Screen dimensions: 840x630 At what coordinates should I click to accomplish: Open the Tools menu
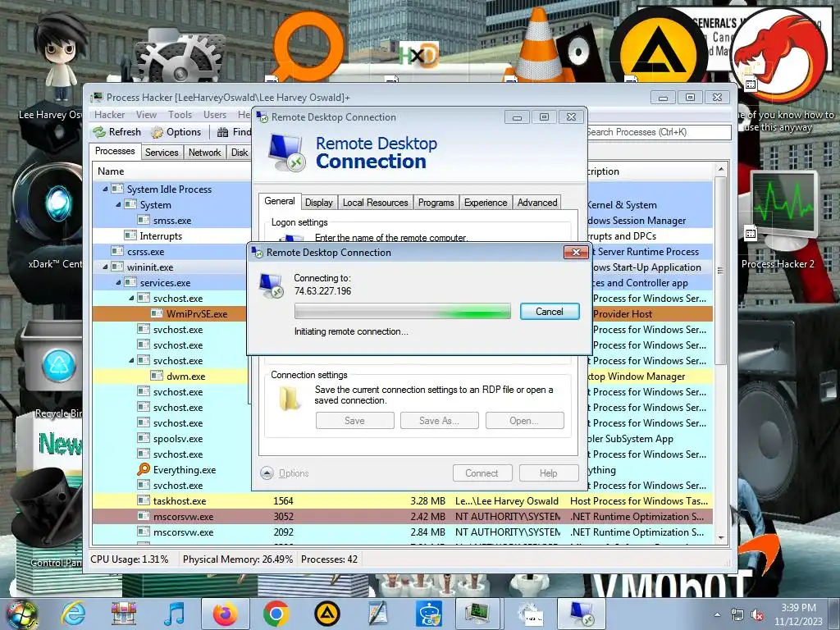(180, 115)
